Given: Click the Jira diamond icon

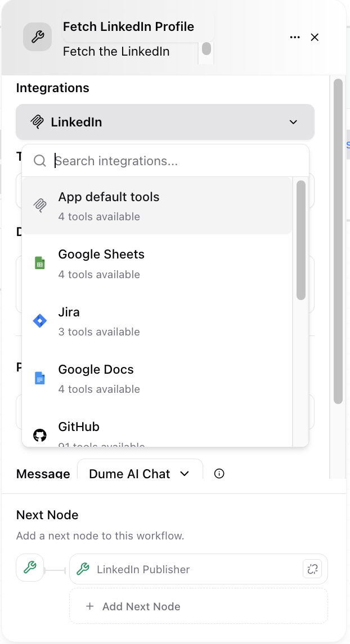Looking at the screenshot, I should coord(39,320).
